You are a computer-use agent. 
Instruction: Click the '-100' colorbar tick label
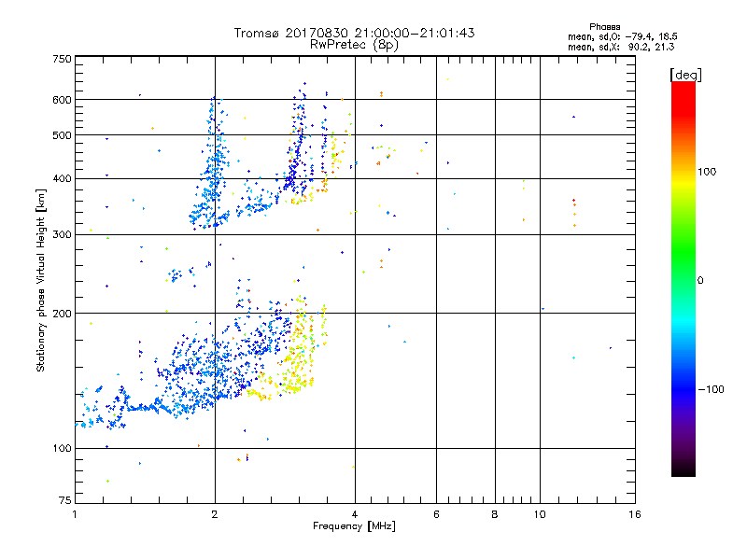point(711,389)
